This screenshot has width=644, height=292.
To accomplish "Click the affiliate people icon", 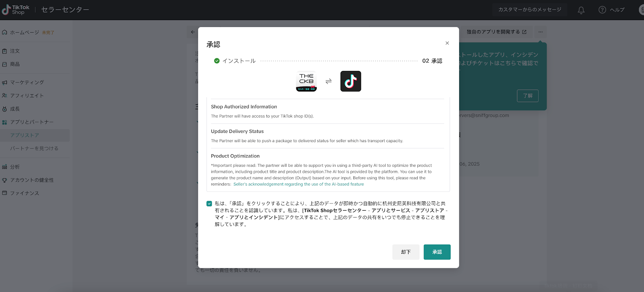I will tap(4, 96).
